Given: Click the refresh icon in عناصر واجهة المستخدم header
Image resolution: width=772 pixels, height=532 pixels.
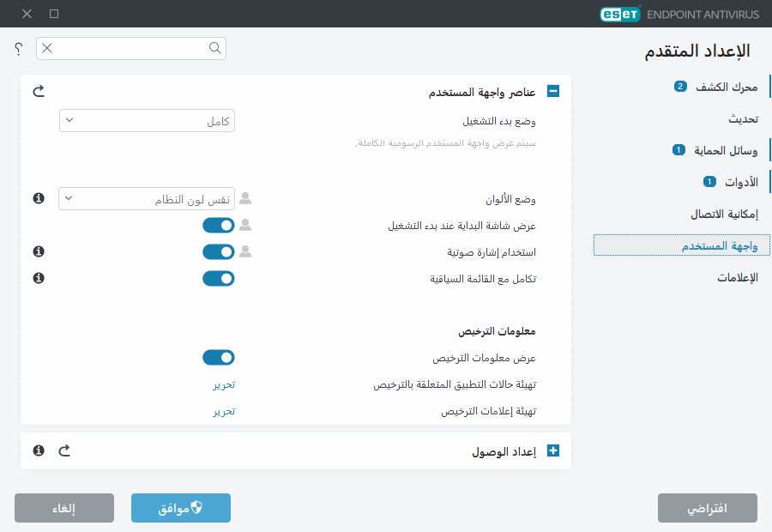Looking at the screenshot, I should pos(38,90).
